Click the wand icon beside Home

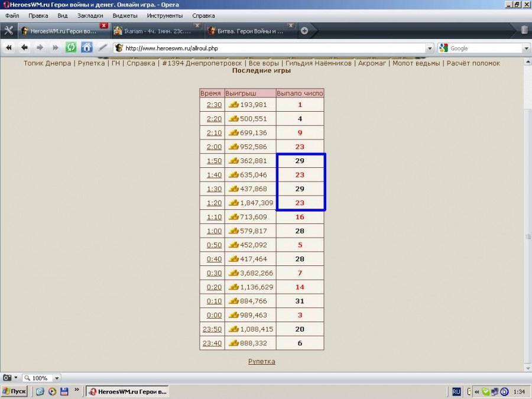pyautogui.click(x=102, y=48)
